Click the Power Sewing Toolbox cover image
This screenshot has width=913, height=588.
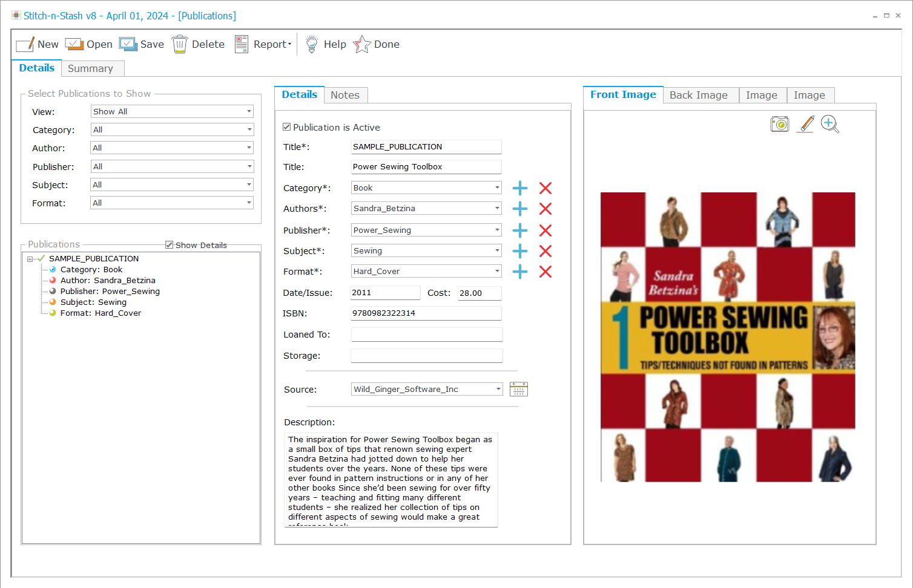click(728, 337)
